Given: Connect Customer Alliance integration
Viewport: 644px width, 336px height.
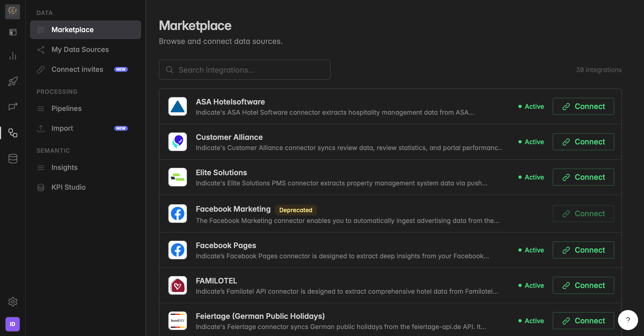Looking at the screenshot, I should (x=583, y=142).
